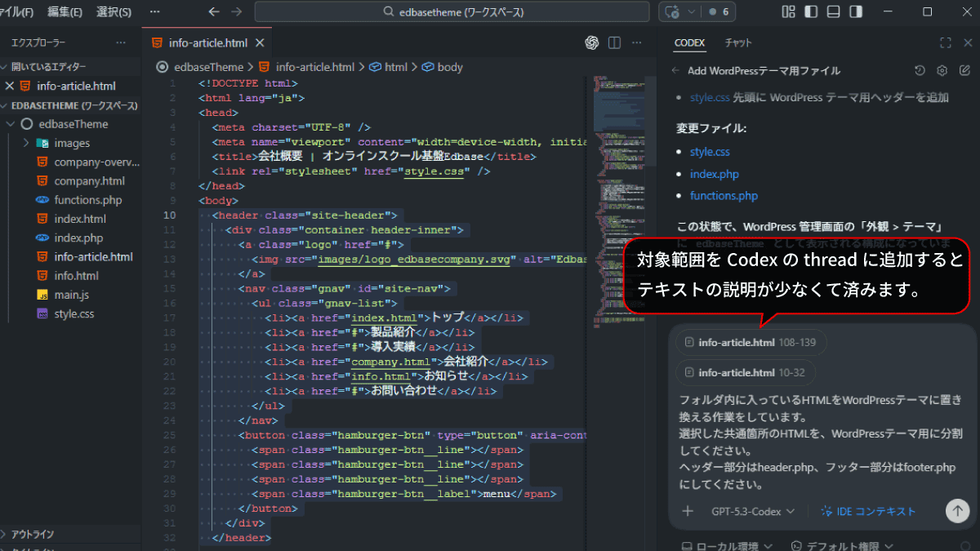Start a new Codex thread with the compose icon
The height and width of the screenshot is (551, 980).
point(964,71)
